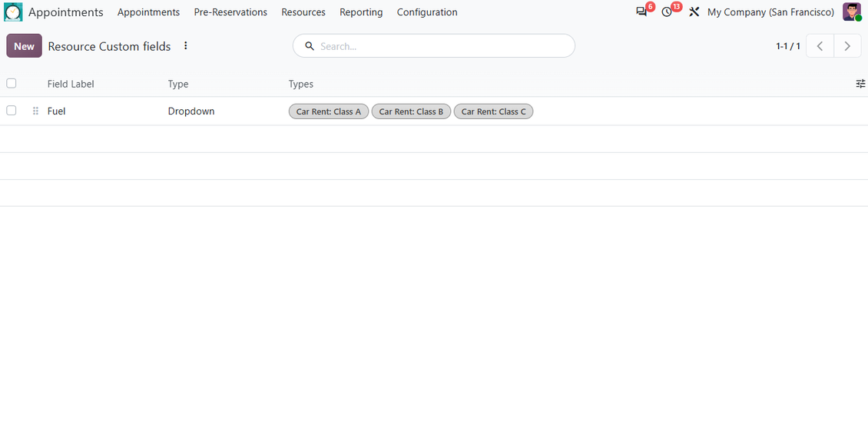Open the user avatar menu

click(x=851, y=12)
